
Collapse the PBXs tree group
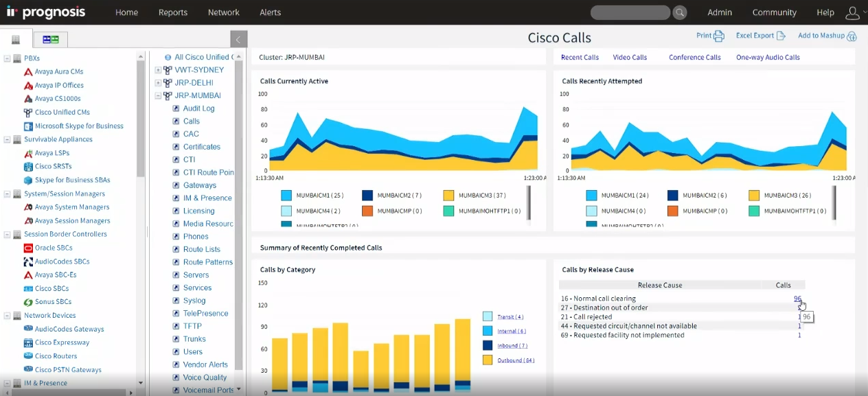click(x=8, y=58)
